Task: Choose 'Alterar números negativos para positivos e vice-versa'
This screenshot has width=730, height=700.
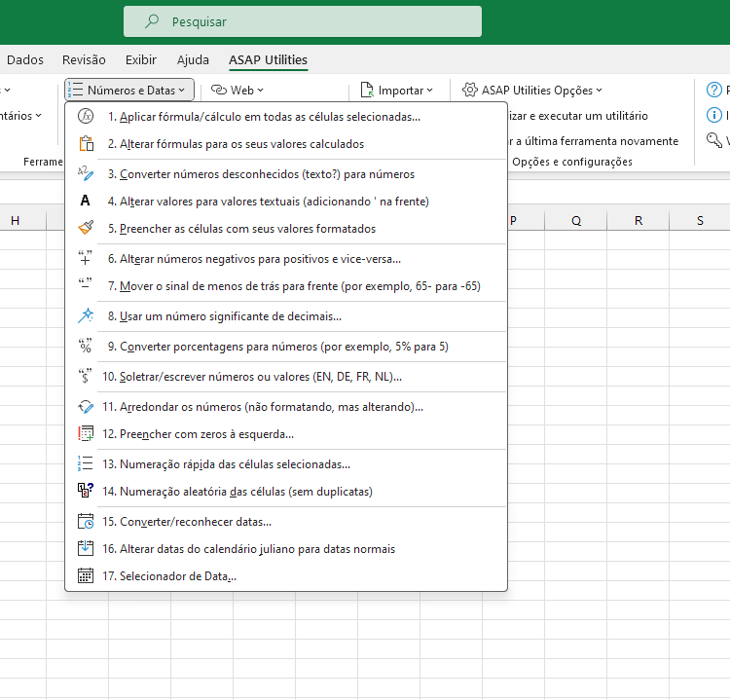Action: pos(286,258)
